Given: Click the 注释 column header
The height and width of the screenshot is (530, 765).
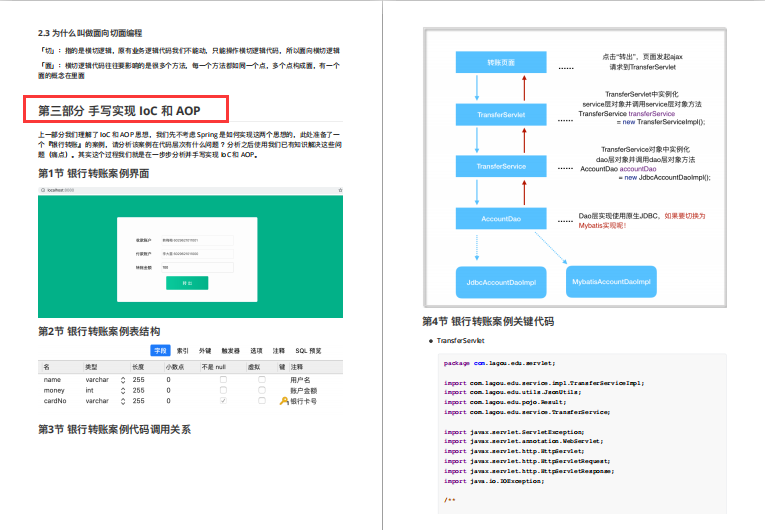Looking at the screenshot, I should pos(297,367).
